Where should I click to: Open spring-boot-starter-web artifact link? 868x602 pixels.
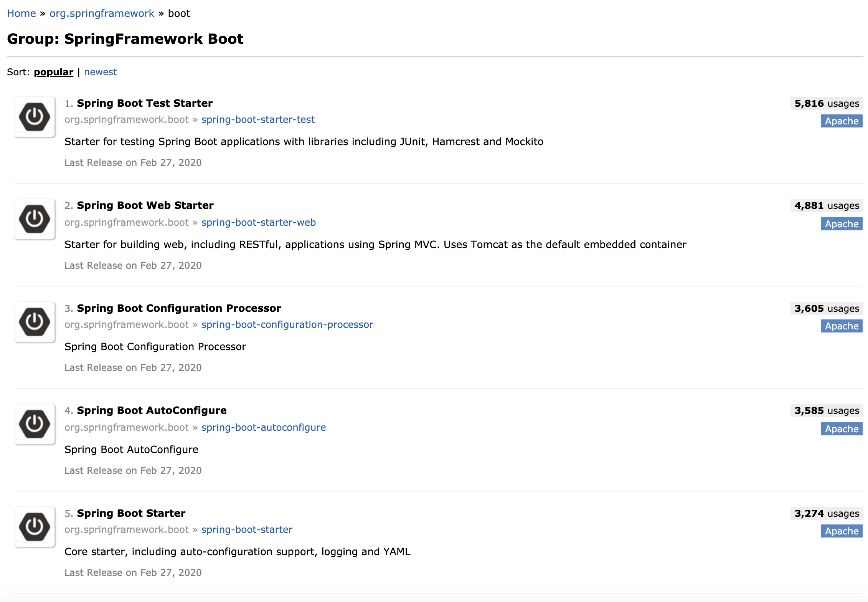point(258,223)
